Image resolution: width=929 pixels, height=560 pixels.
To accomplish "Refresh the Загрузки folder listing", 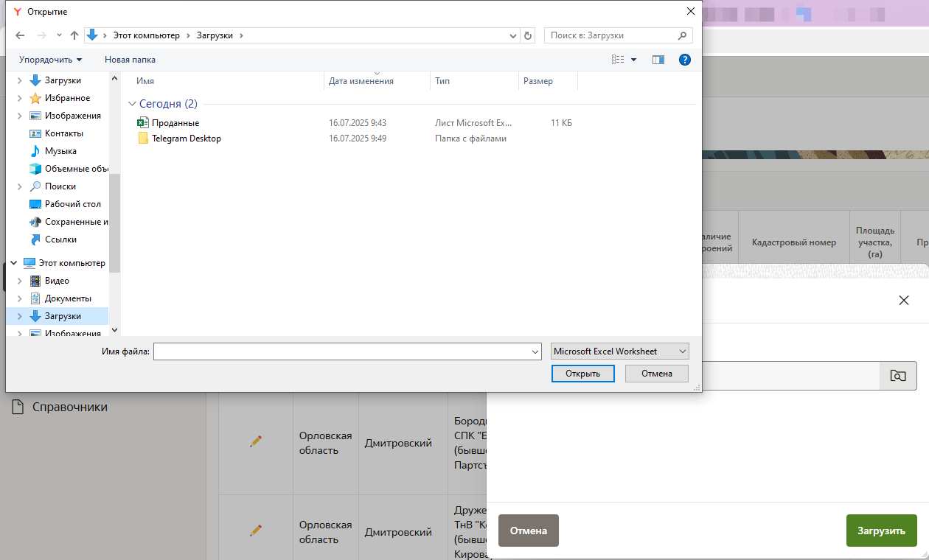I will [x=528, y=35].
